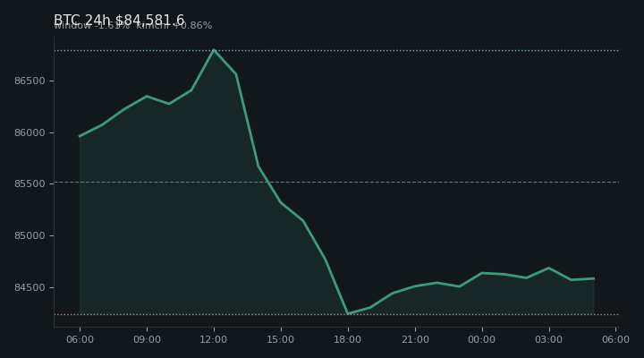This screenshot has height=358, width=644.
Task: Click the price peak point at 12:00
Action: click(x=214, y=50)
